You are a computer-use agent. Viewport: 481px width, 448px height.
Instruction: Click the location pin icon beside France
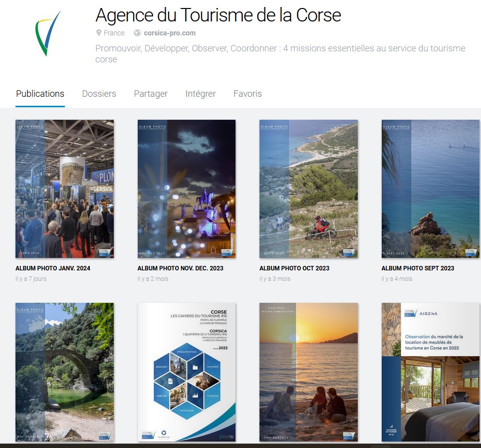98,33
